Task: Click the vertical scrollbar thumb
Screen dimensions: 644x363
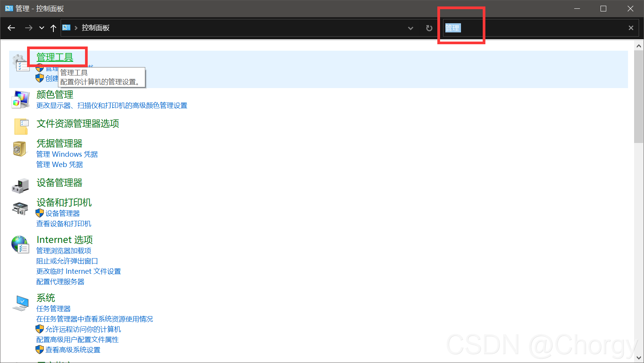Action: pos(639,97)
